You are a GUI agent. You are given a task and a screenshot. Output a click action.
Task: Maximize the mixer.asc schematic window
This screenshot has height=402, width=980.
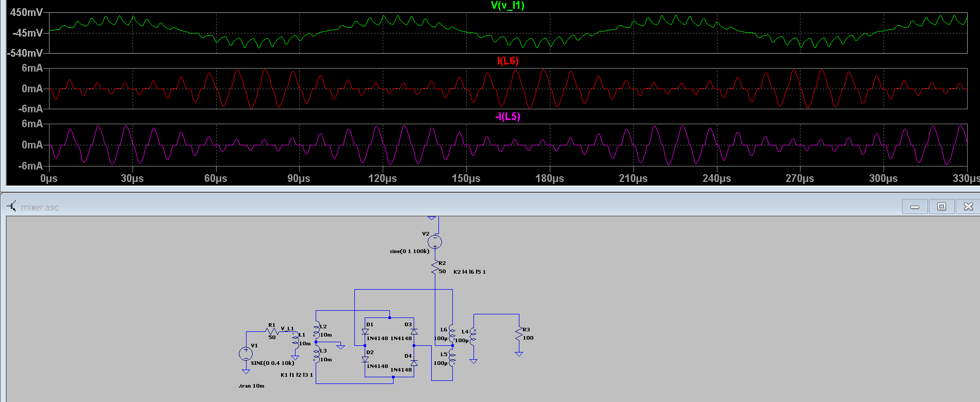[941, 207]
